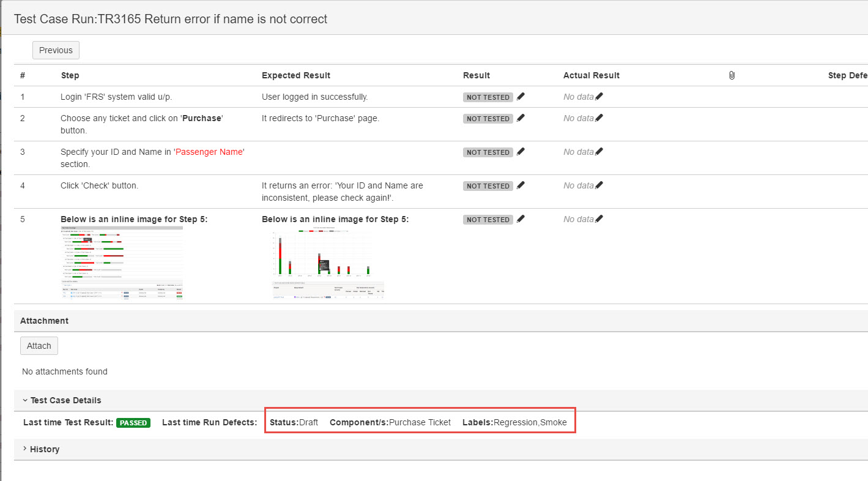868x481 pixels.
Task: Click the Previous button
Action: 56,50
